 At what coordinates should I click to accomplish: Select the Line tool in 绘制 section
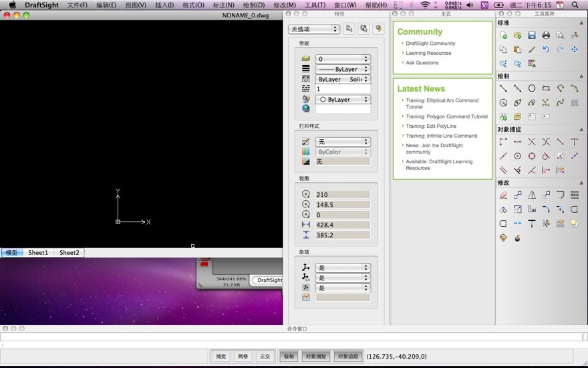[504, 88]
